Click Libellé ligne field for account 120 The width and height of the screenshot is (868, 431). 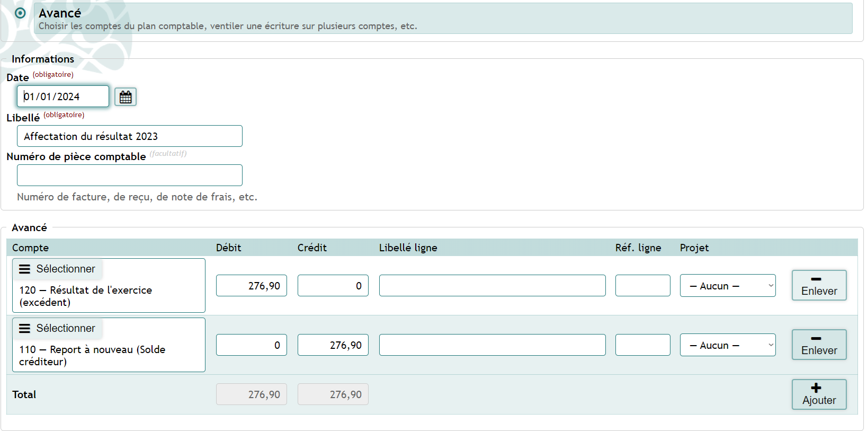click(x=492, y=286)
